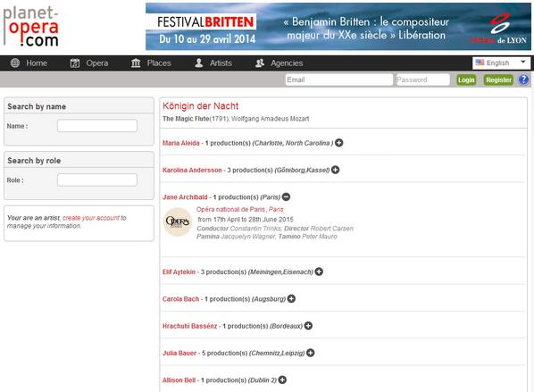The width and height of the screenshot is (534, 392).
Task: Click the Opéra de Paris logo thumbnail
Action: (177, 222)
